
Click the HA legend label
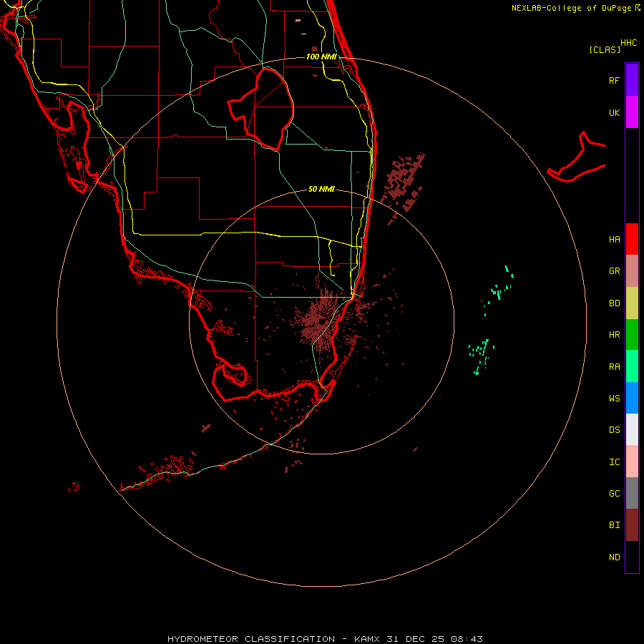click(614, 239)
